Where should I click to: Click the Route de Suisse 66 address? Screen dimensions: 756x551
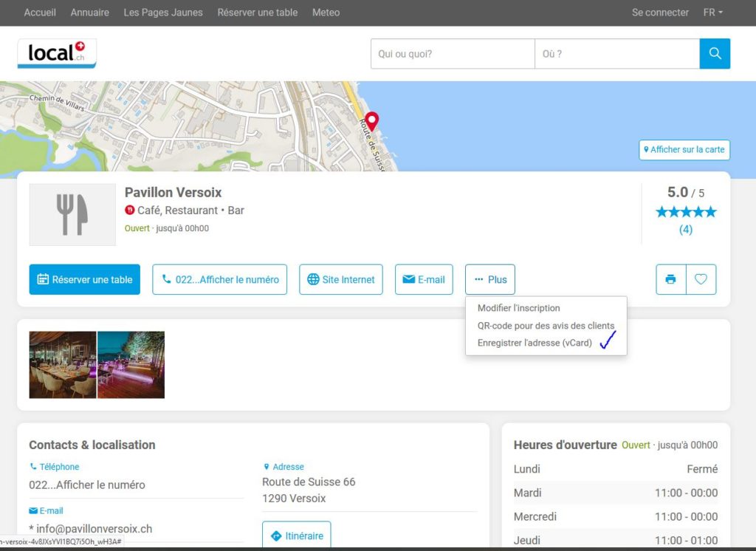tap(309, 482)
